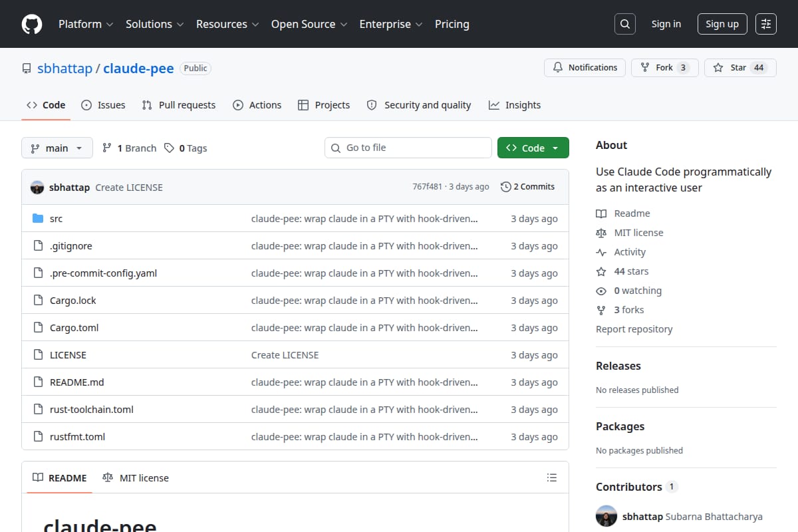Click the star icon beside Star
798x532 pixels.
coord(718,68)
